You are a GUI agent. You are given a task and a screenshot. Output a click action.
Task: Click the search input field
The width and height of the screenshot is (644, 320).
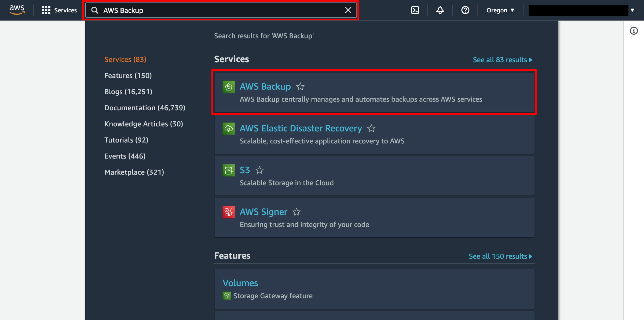coord(221,10)
